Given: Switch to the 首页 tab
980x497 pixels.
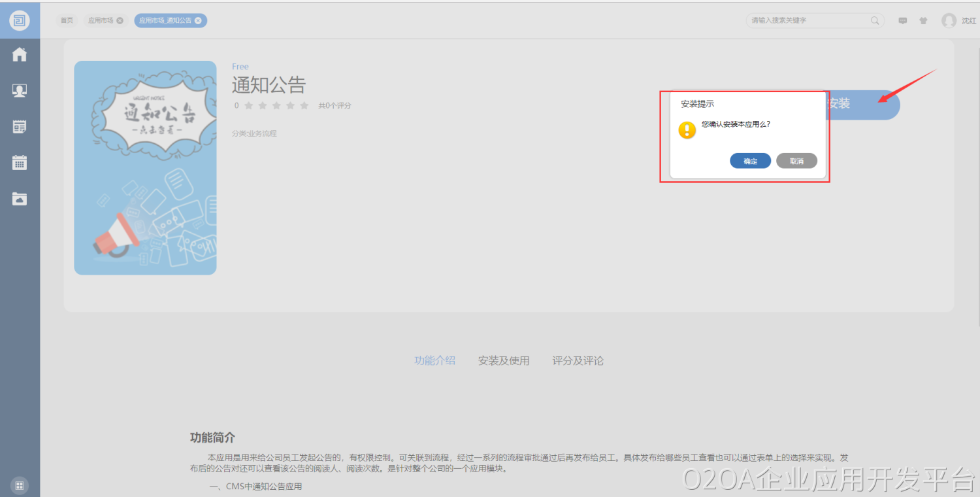Looking at the screenshot, I should [x=67, y=21].
